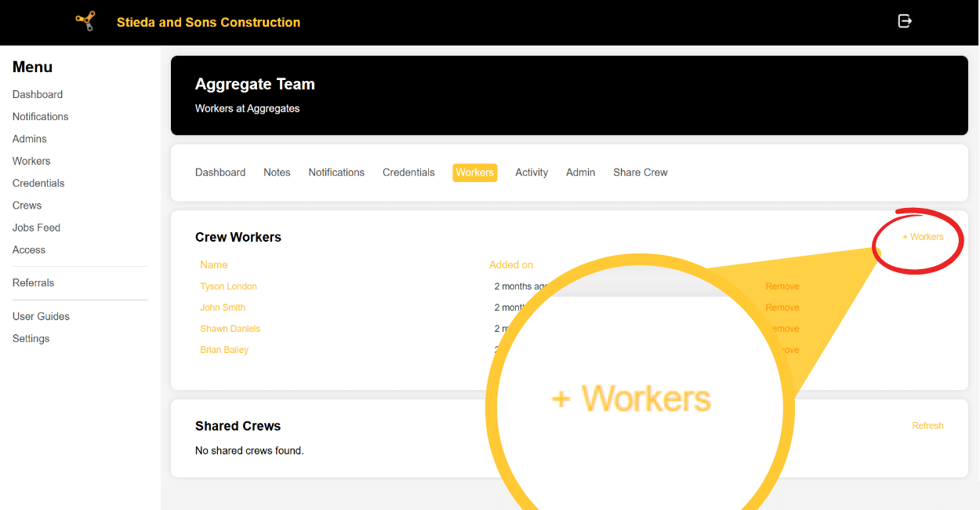Click the Name column header

213,265
